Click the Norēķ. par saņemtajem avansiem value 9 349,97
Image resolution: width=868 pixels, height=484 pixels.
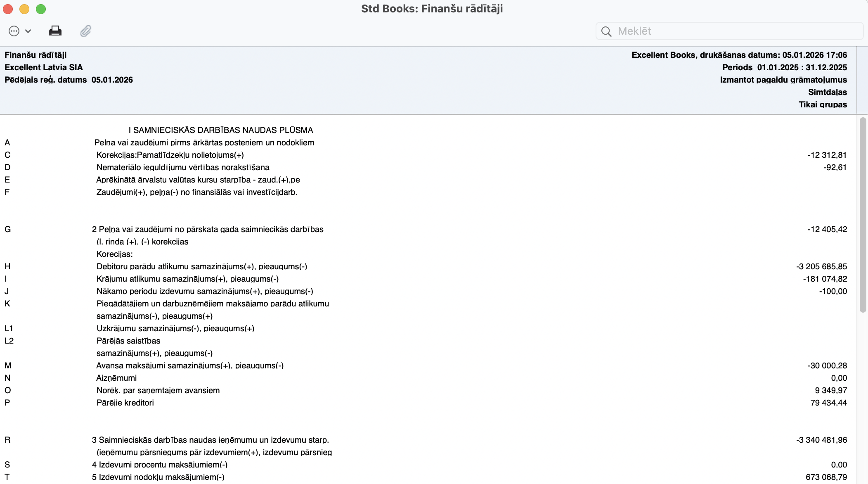(x=830, y=390)
